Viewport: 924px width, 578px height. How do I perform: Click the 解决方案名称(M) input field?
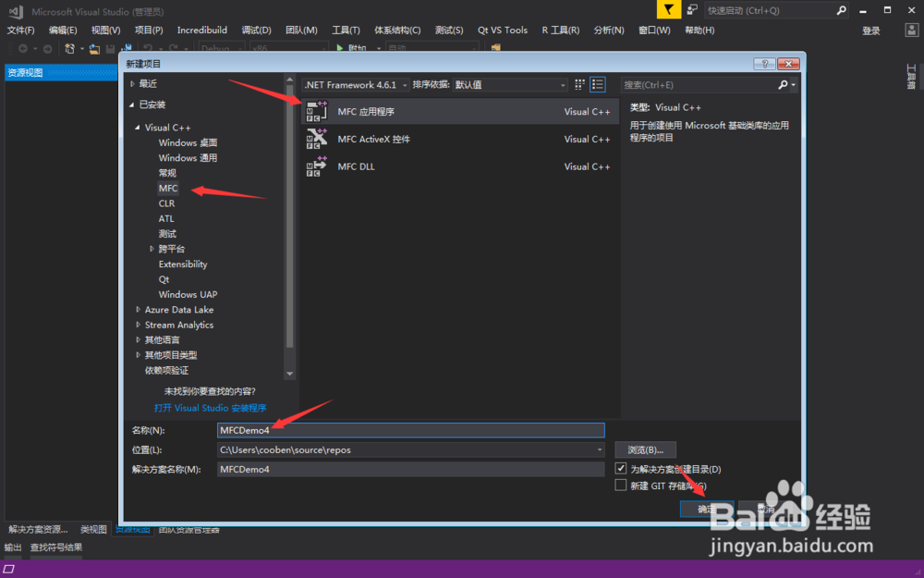[411, 470]
